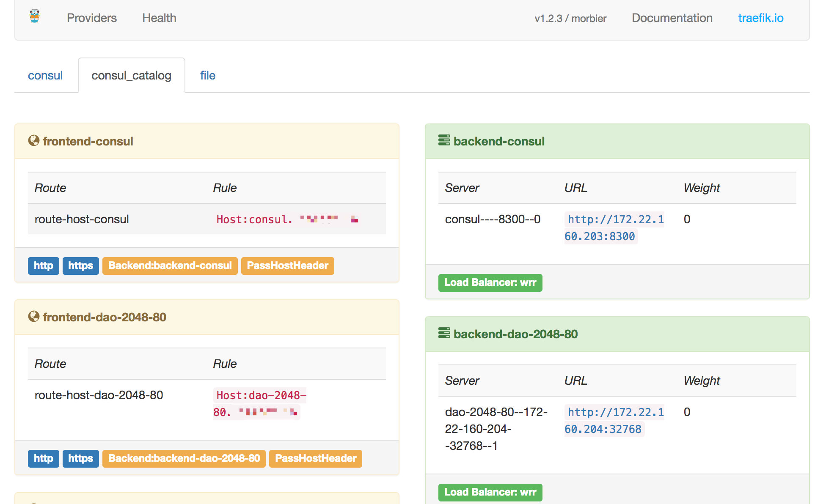837x504 pixels.
Task: Open the Health page
Action: 159,18
